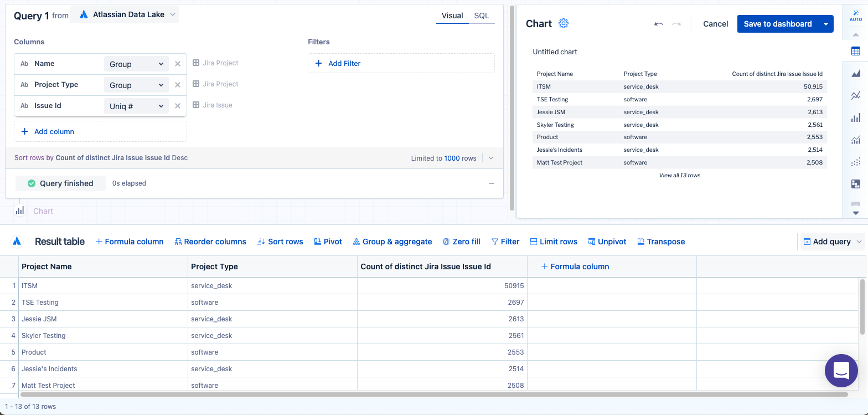Select the line chart type icon
This screenshot has height=415, width=868.
pos(855,95)
